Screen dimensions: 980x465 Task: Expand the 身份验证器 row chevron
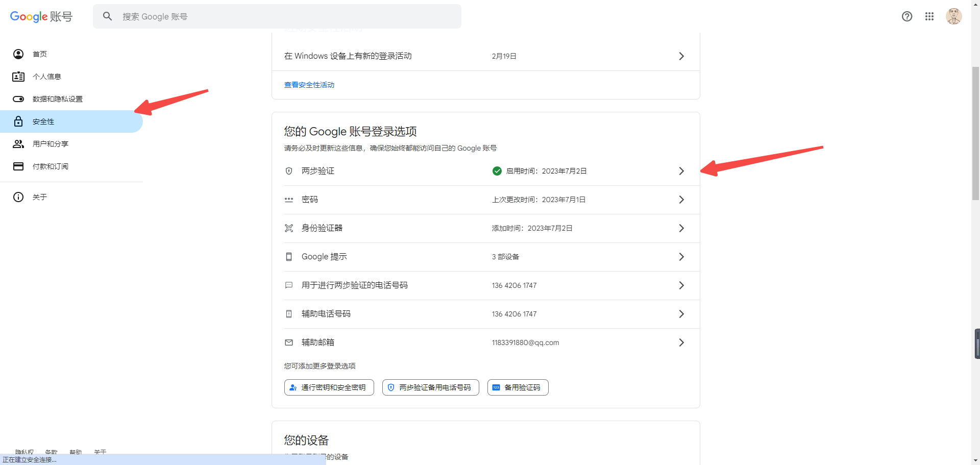[x=681, y=228]
